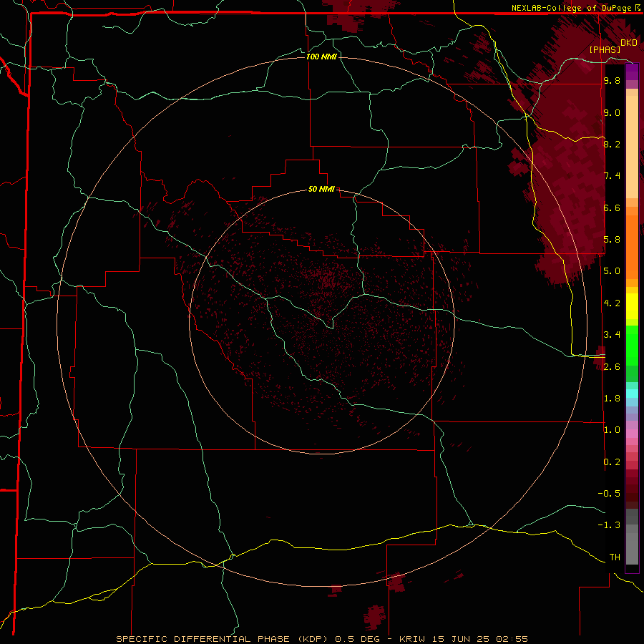Click the 4.2 value on the color scale
The height and width of the screenshot is (644, 644).
tap(612, 303)
